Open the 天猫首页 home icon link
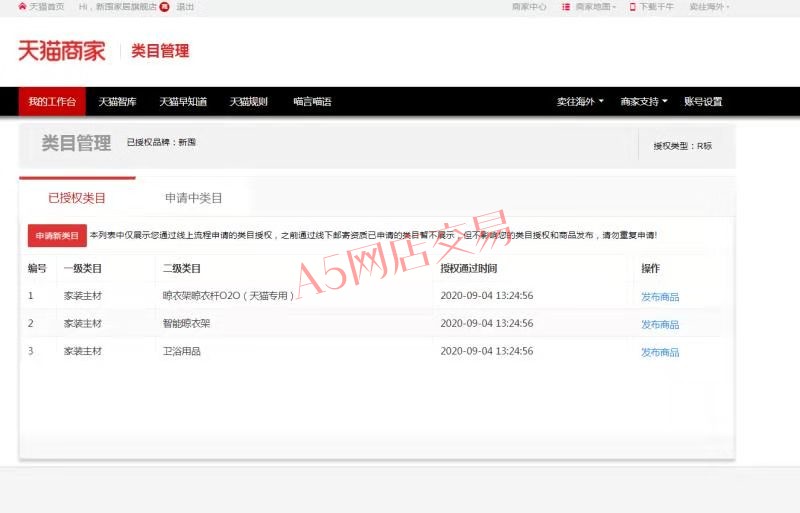 (41, 7)
